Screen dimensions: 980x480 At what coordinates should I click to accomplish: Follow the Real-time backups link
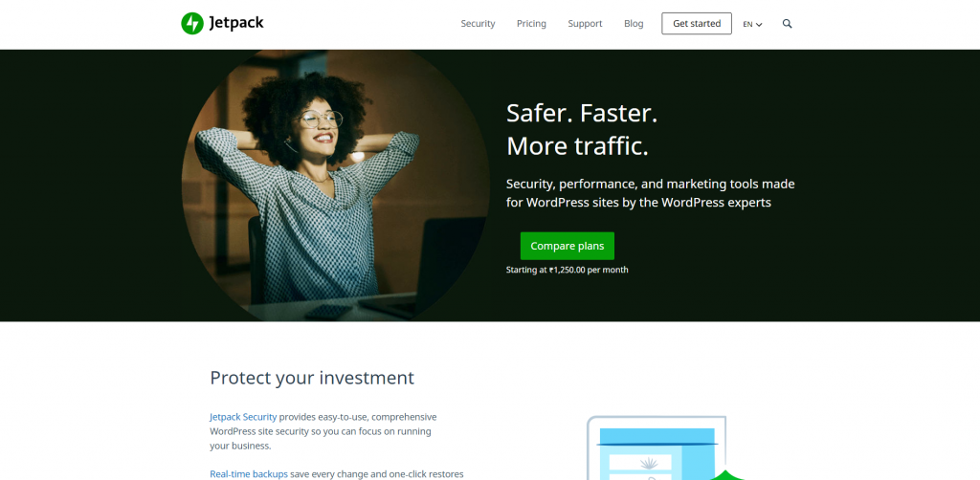[249, 474]
